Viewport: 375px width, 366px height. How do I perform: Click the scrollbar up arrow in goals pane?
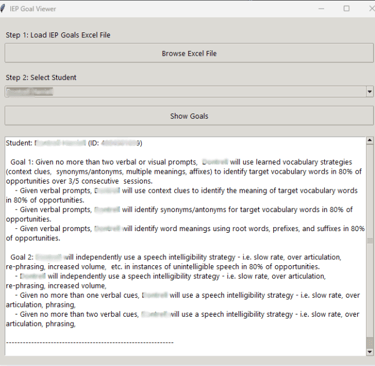369,141
